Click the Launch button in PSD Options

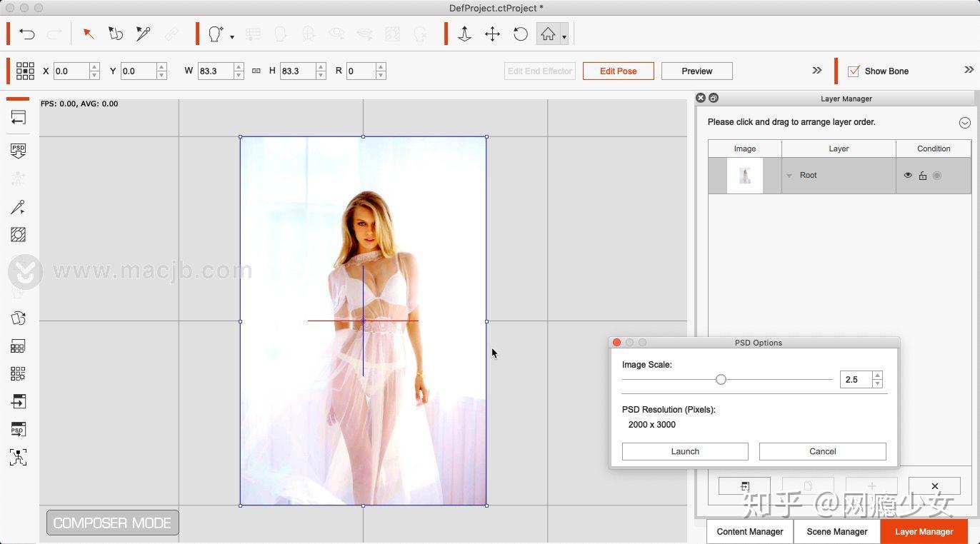(684, 451)
